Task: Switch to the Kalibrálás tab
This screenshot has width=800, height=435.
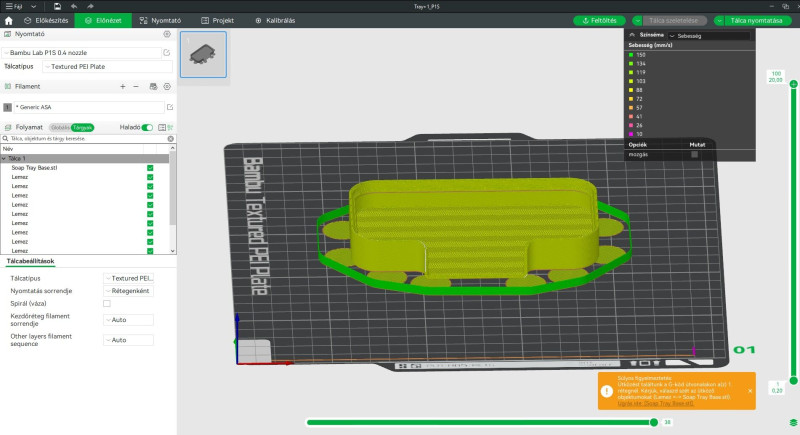Action: click(x=275, y=20)
